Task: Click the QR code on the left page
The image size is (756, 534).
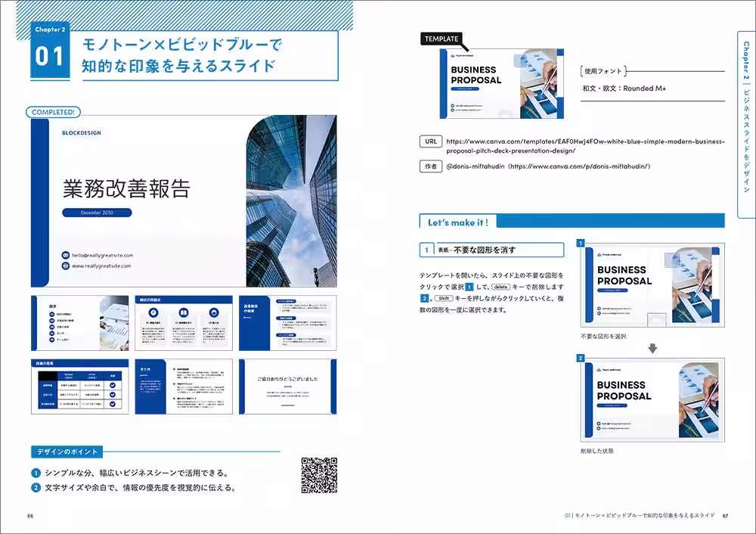Action: tap(318, 476)
